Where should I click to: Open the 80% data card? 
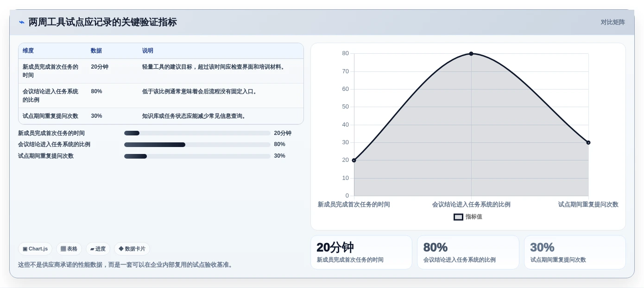468,252
